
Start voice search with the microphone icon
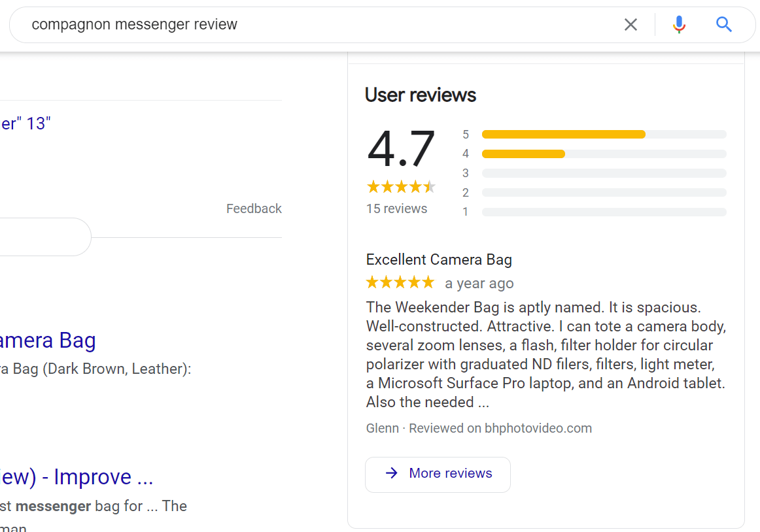(x=679, y=24)
